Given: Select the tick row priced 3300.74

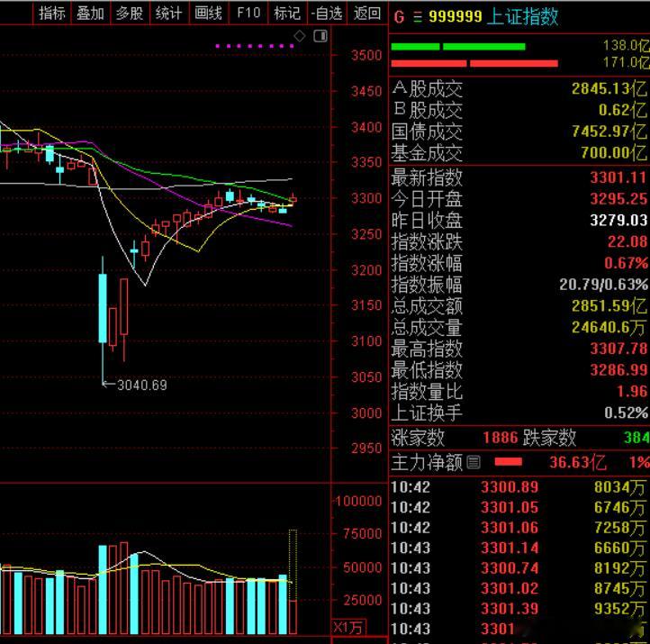Looking at the screenshot, I should click(x=519, y=568).
